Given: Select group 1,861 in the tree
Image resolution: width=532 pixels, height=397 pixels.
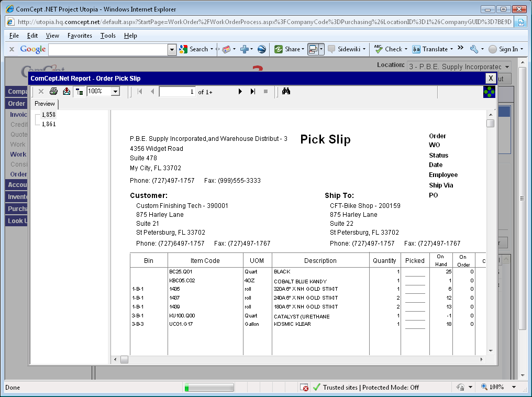Looking at the screenshot, I should click(x=49, y=124).
